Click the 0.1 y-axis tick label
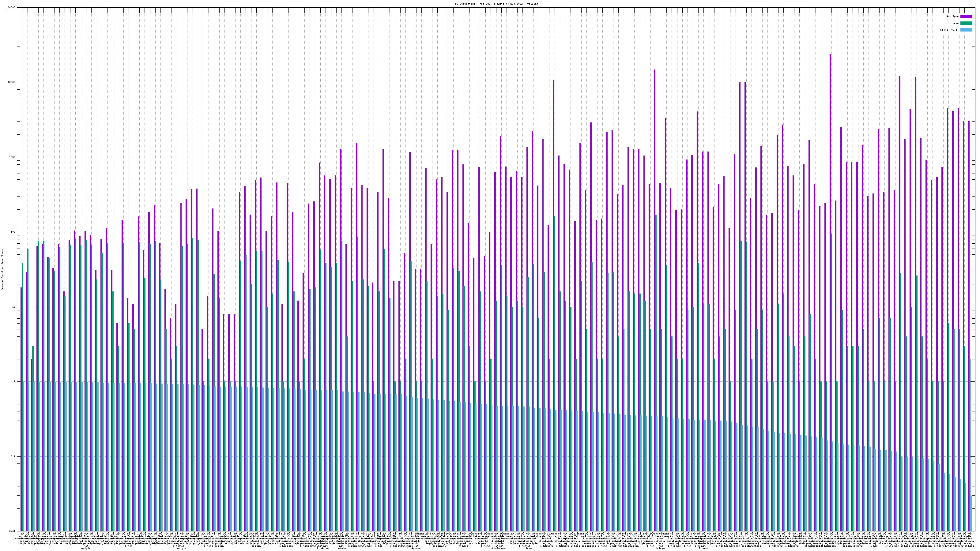 point(13,456)
